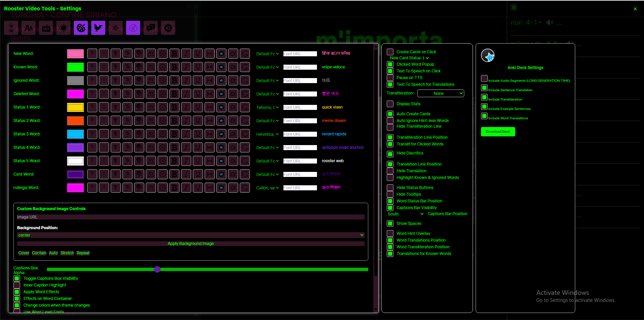Open the Status 2 Word orange color swatch

point(75,121)
